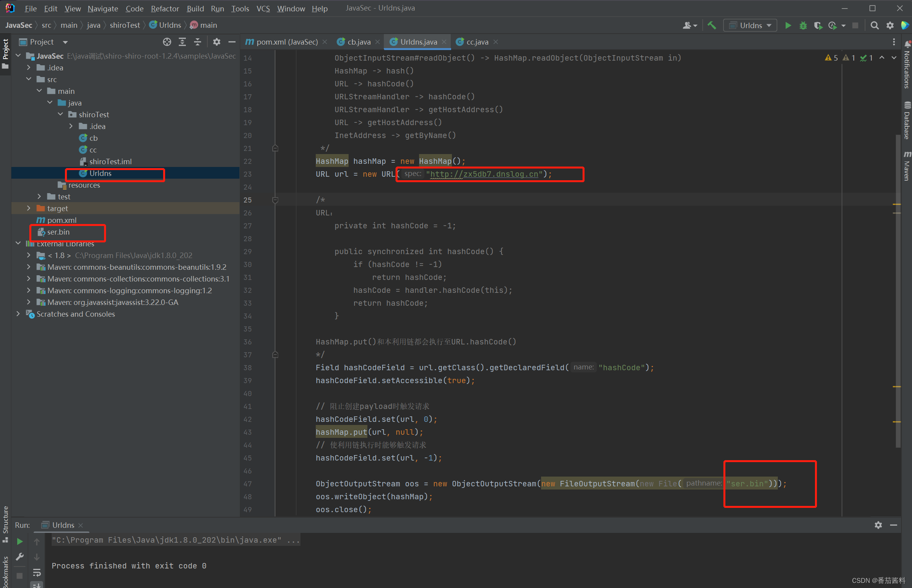Click inspection warnings count widget

(x=848, y=58)
